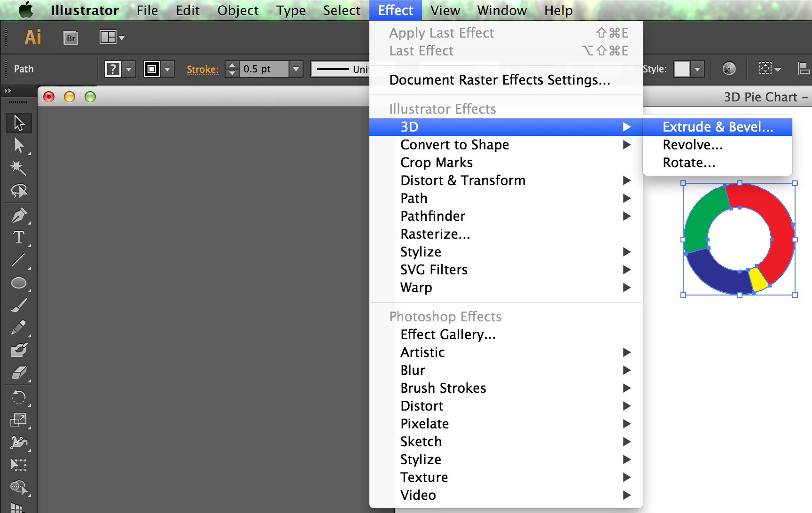
Task: Click the stroke color swatch
Action: pyautogui.click(x=151, y=69)
